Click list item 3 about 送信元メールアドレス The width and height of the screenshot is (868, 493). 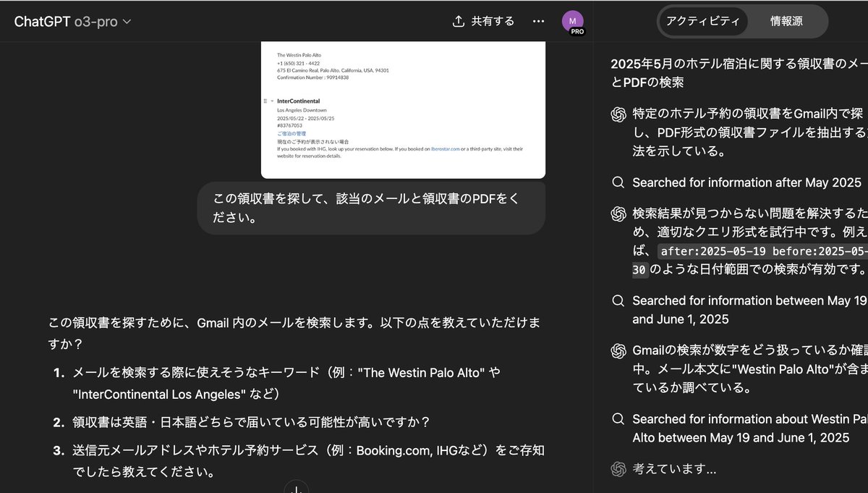click(x=308, y=461)
